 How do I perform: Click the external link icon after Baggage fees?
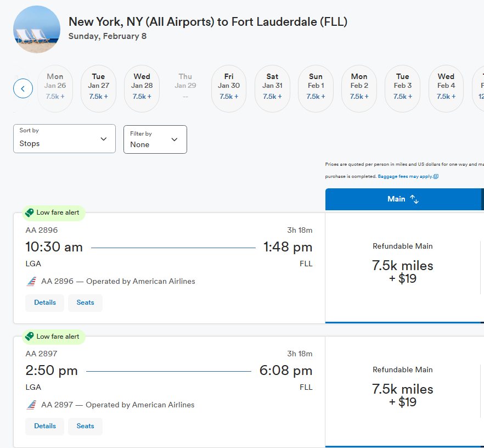(x=436, y=177)
